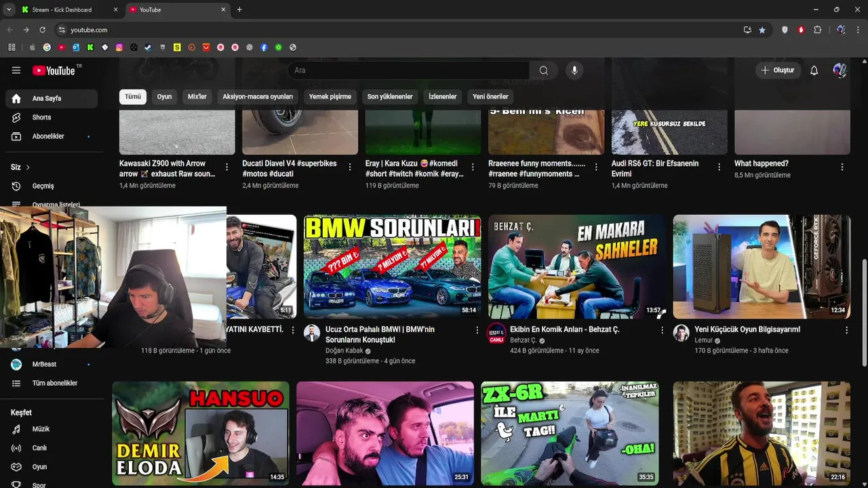Select the Tümü filter chip
Screen dimensions: 868x488
point(133,96)
